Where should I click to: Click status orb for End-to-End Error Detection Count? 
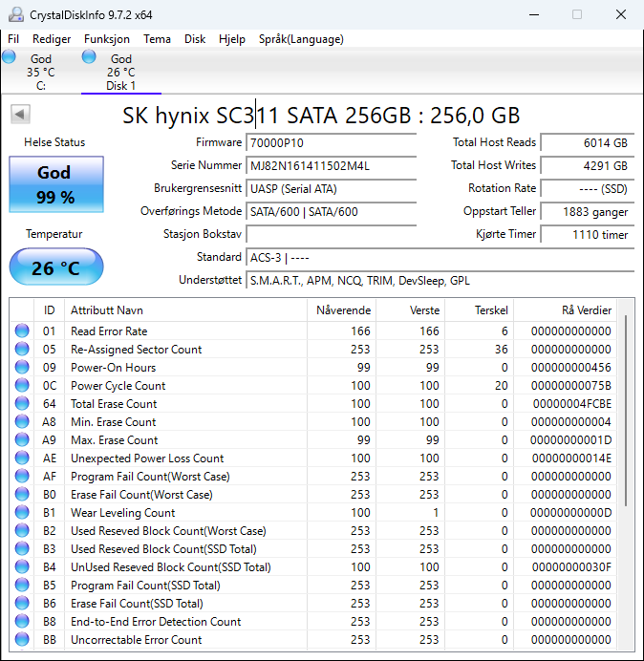22,621
